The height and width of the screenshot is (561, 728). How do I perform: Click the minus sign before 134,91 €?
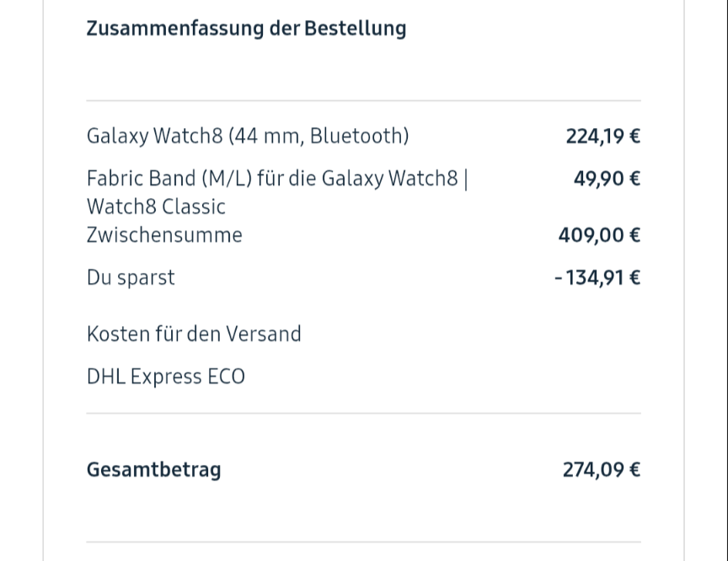pos(559,278)
